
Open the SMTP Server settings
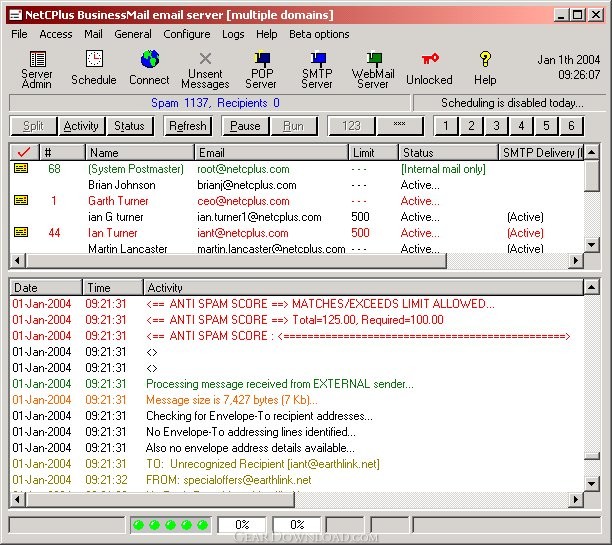click(317, 69)
